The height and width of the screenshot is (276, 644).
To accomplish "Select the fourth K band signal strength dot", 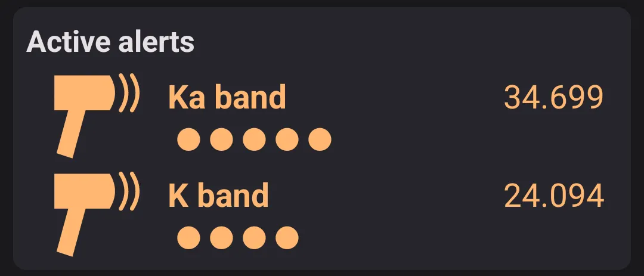I will [287, 238].
